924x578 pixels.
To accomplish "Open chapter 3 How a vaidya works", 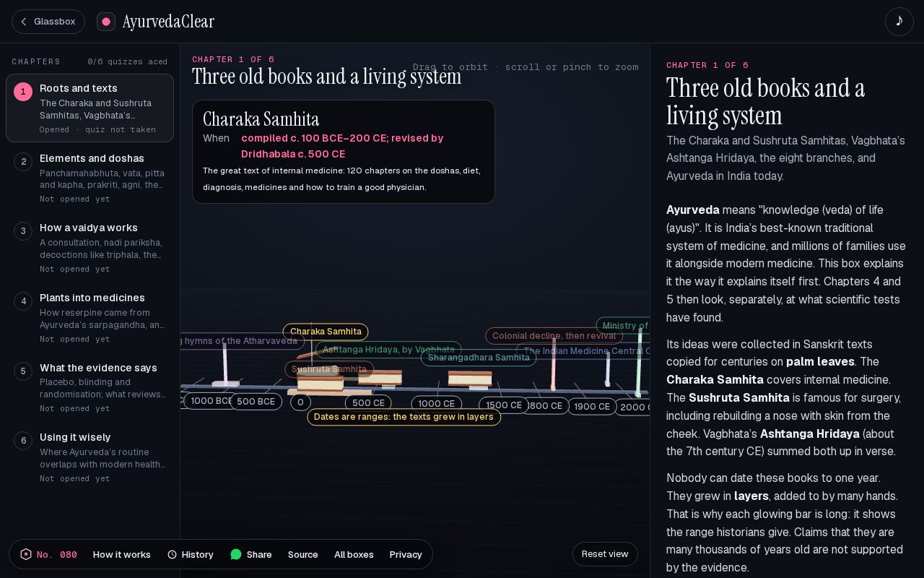I will coord(90,248).
